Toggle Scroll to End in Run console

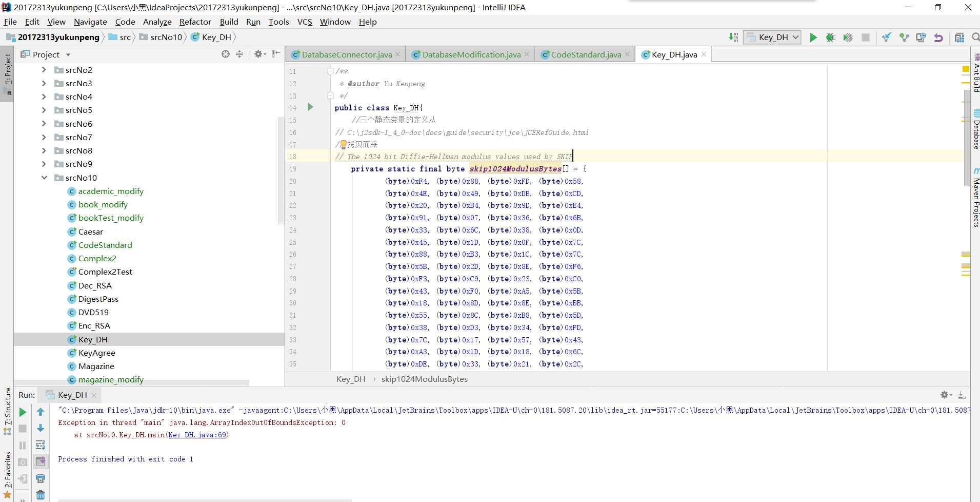(x=41, y=461)
